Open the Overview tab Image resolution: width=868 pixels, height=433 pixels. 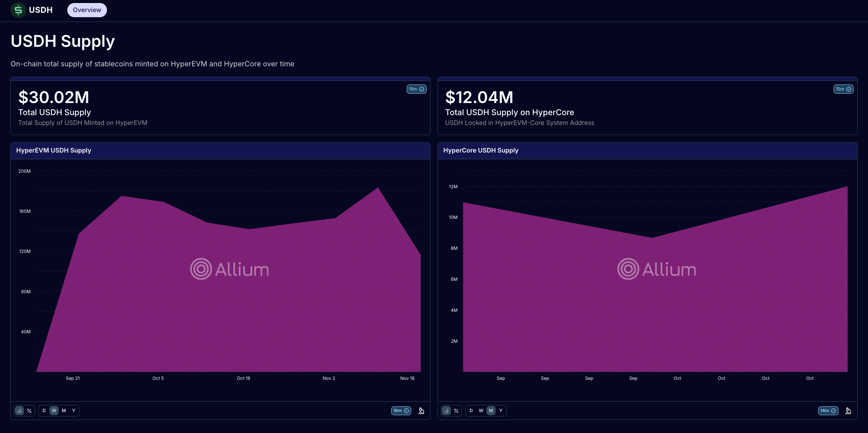pos(87,10)
